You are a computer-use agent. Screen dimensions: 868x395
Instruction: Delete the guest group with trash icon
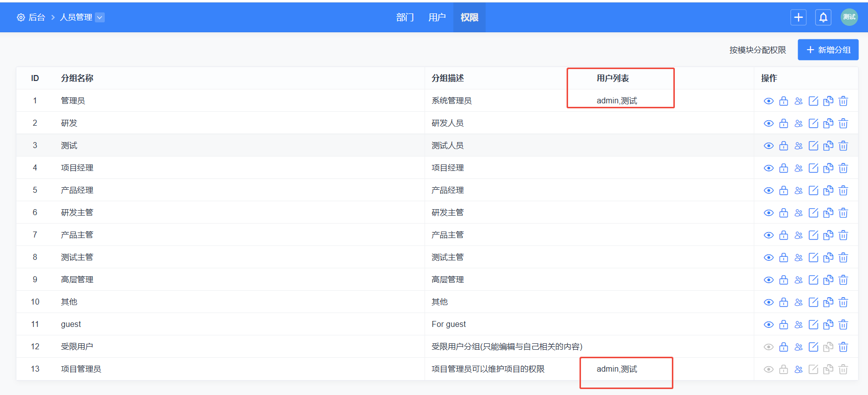tap(843, 325)
